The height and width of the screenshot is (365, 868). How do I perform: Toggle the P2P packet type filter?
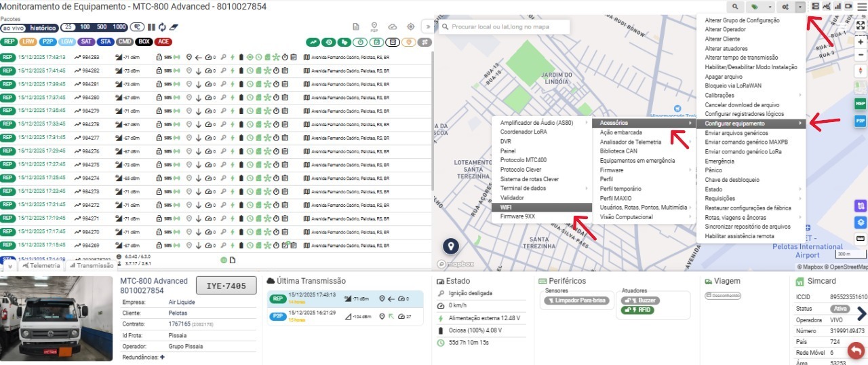tap(47, 41)
